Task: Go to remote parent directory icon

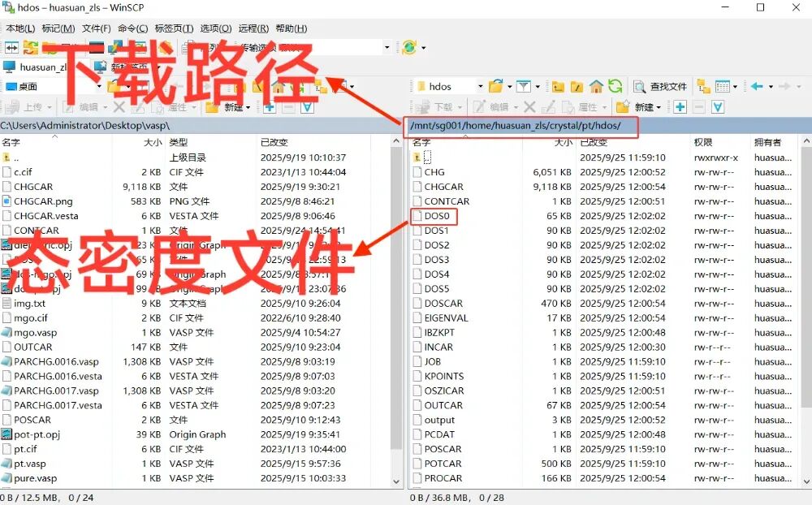Action: click(x=558, y=86)
